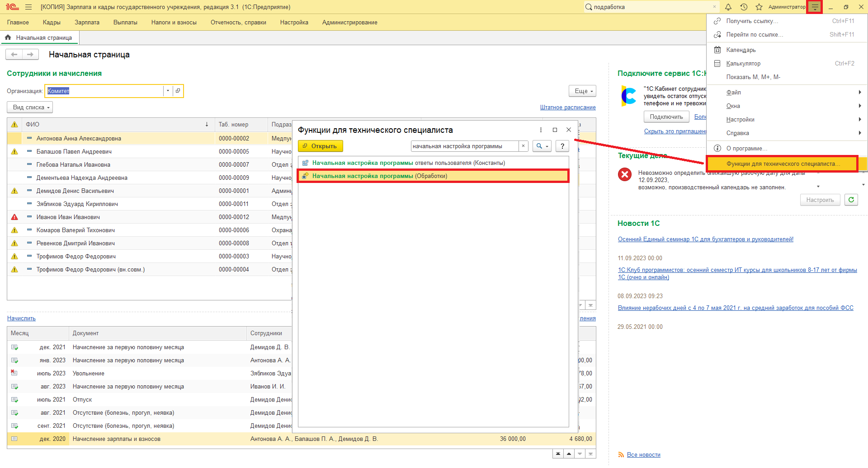Open the Выплаты menu section

(125, 23)
